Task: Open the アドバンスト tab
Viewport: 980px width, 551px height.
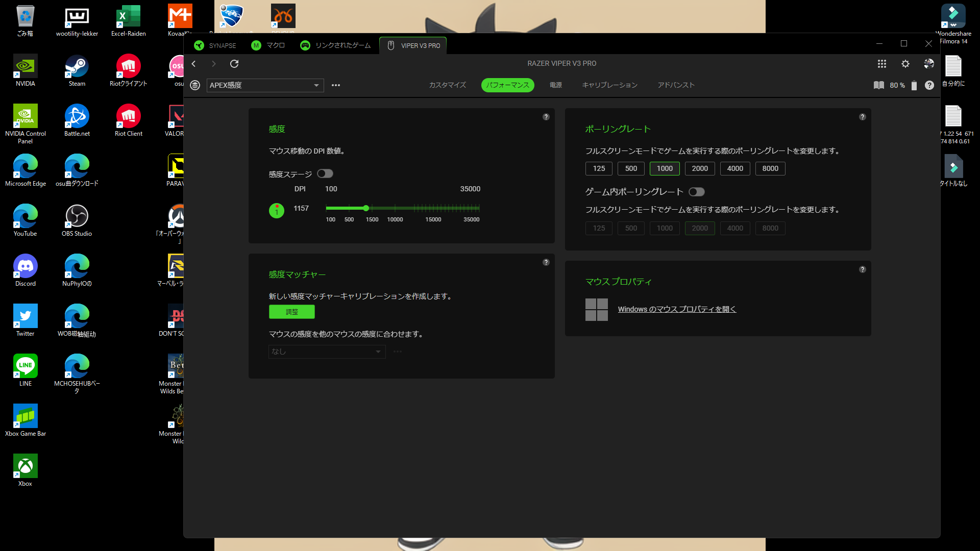Action: [x=676, y=85]
